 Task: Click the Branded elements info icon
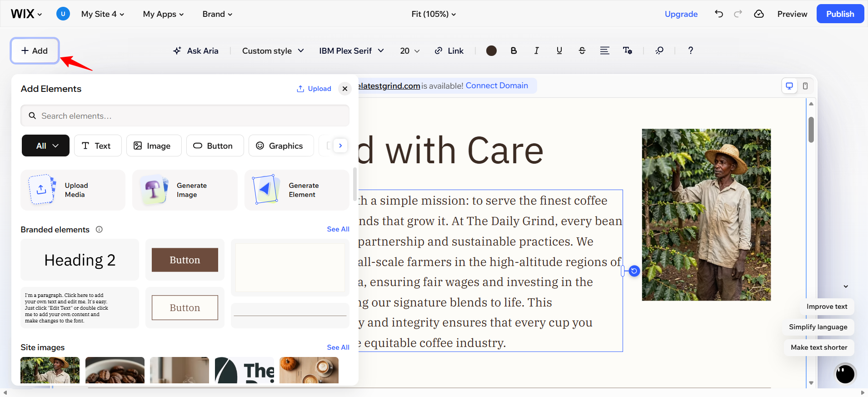tap(99, 230)
